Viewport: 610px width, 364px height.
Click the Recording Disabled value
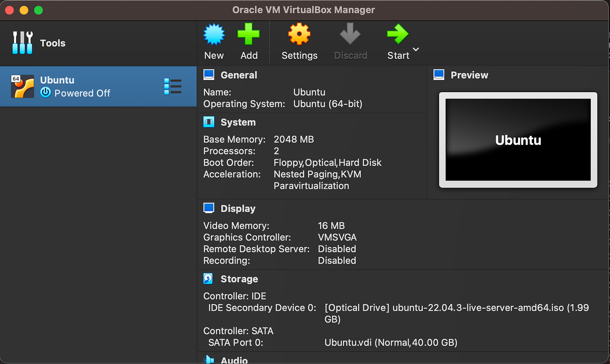[337, 261]
